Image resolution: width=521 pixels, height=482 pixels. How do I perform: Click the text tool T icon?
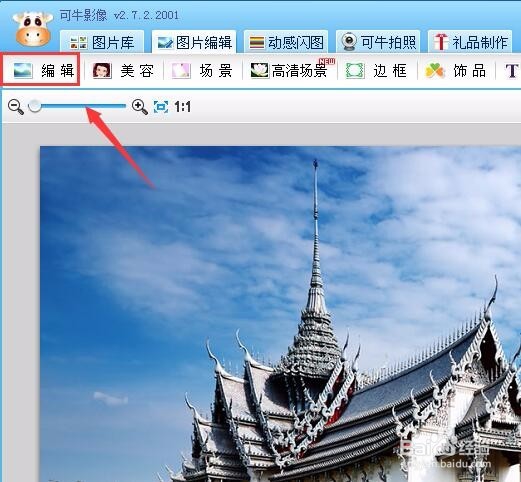511,71
